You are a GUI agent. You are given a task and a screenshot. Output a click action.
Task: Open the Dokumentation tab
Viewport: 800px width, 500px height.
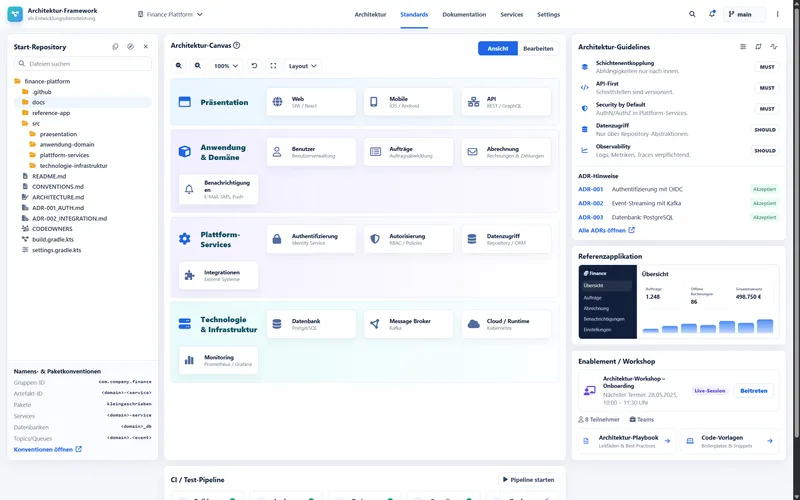click(464, 14)
